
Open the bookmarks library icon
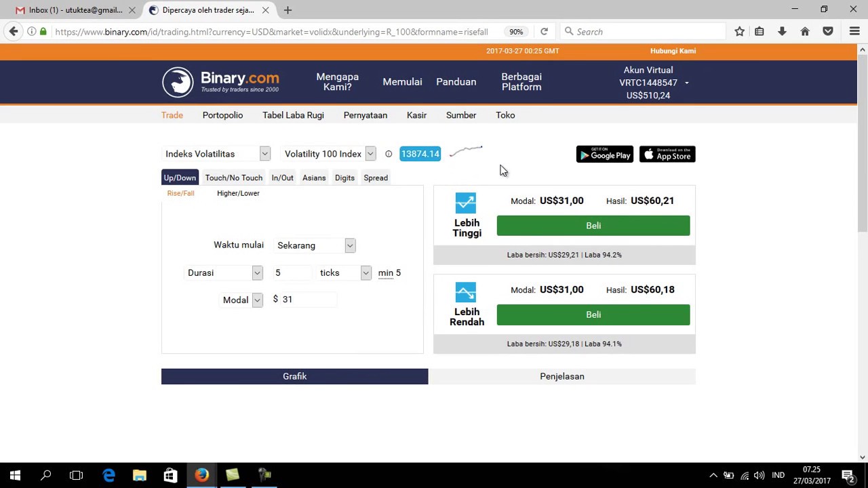click(759, 31)
